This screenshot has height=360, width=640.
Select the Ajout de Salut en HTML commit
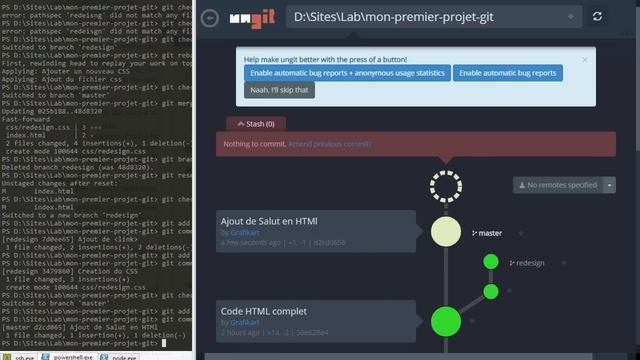coord(316,231)
